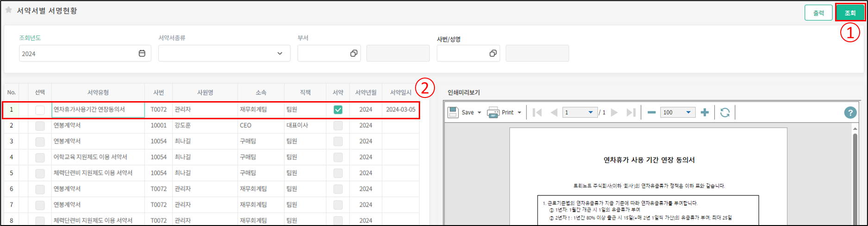Zoom in with the plus icon
The height and width of the screenshot is (226, 868).
coord(704,112)
